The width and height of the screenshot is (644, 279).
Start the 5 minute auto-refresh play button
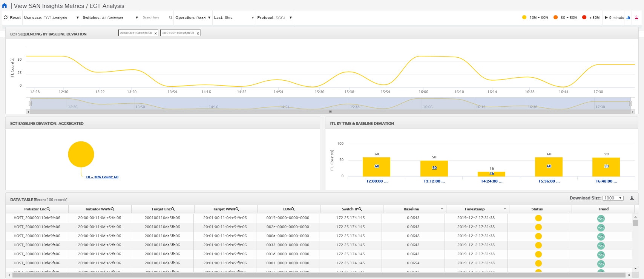(x=606, y=18)
